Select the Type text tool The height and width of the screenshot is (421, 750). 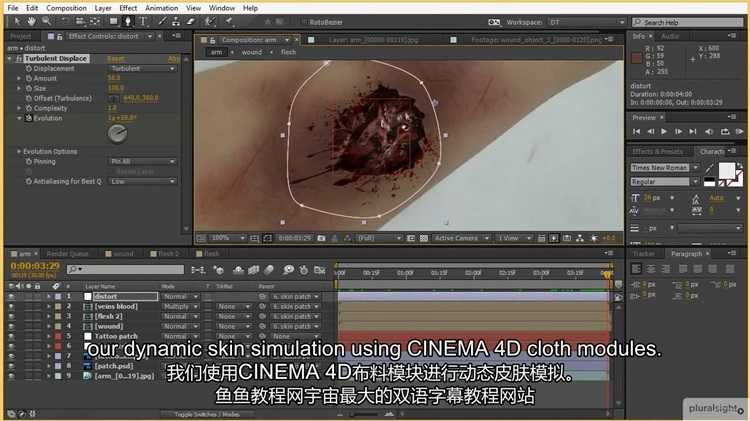tap(143, 22)
